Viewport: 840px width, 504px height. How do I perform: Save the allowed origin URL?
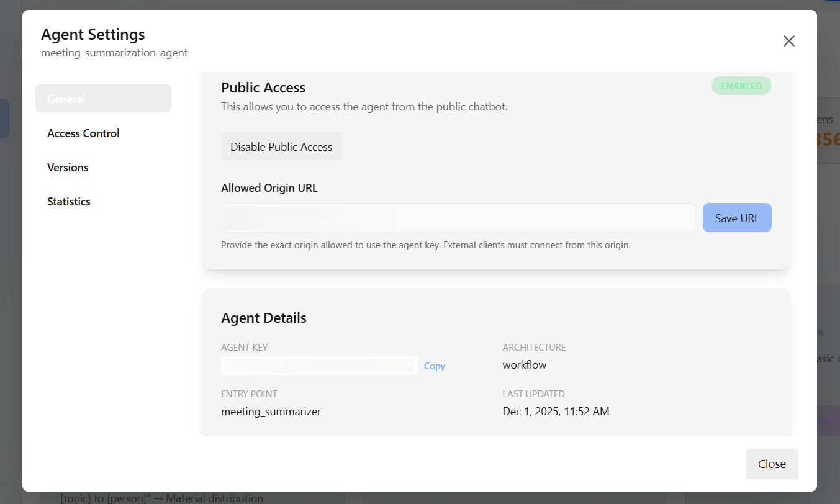[x=737, y=217]
